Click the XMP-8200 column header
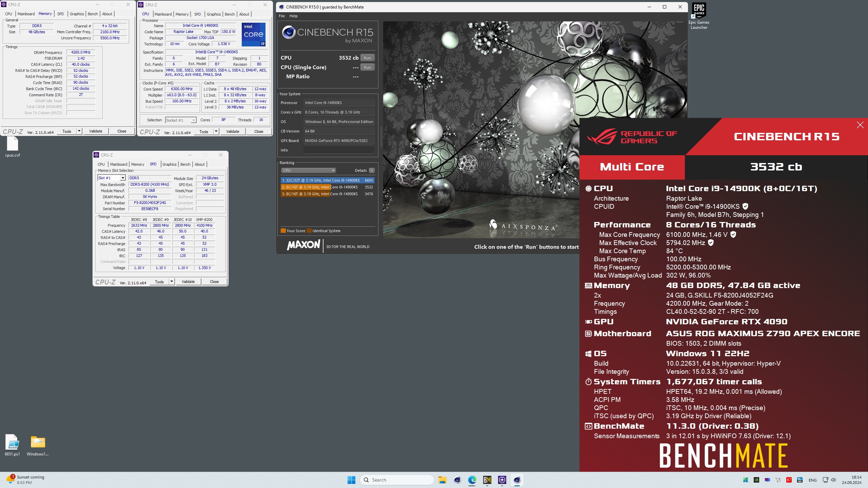This screenshot has height=488, width=868. click(204, 220)
